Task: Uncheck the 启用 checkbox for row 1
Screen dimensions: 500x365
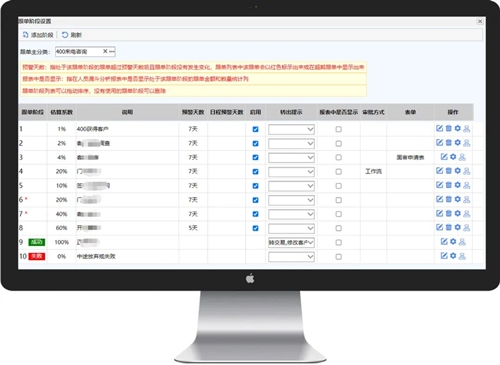Action: 255,129
